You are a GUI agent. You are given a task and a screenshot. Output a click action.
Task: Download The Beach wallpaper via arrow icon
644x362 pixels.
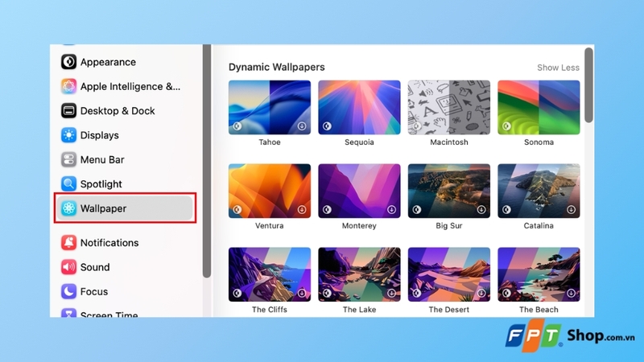[x=571, y=293]
